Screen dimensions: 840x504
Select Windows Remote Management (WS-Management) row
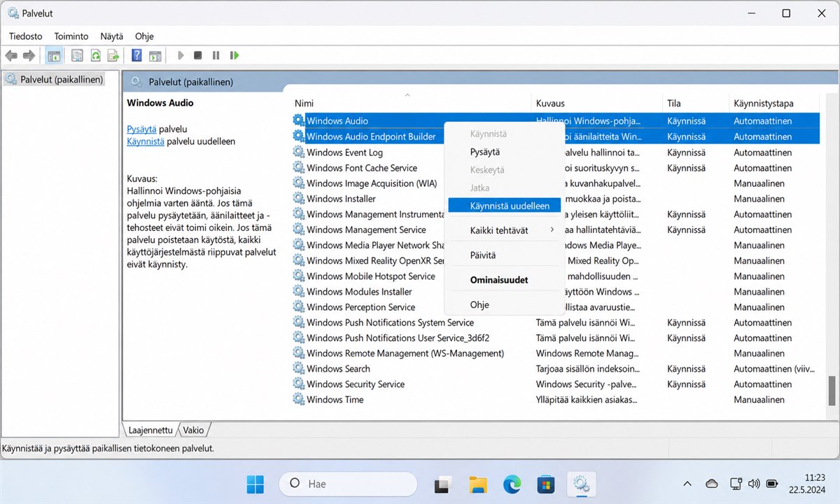(x=556, y=353)
